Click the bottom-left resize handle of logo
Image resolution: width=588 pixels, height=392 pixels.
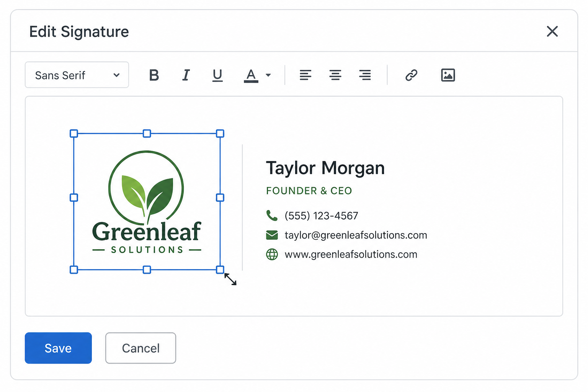click(x=74, y=270)
